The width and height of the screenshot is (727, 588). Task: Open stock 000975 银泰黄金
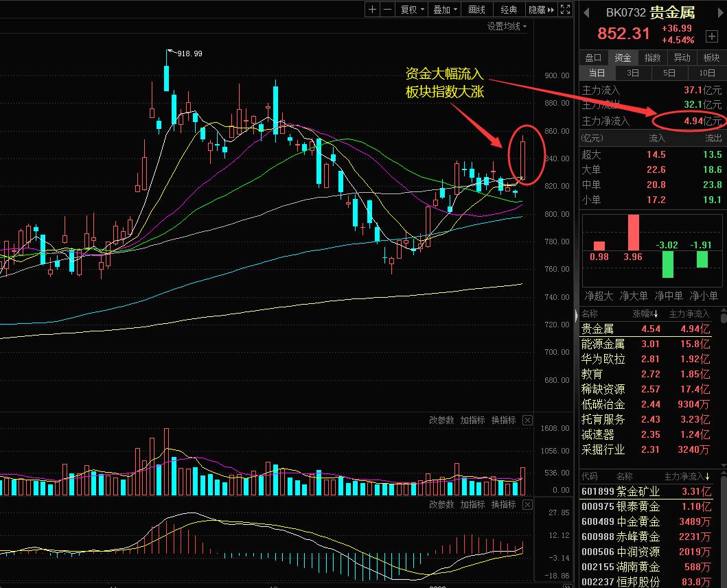click(646, 506)
